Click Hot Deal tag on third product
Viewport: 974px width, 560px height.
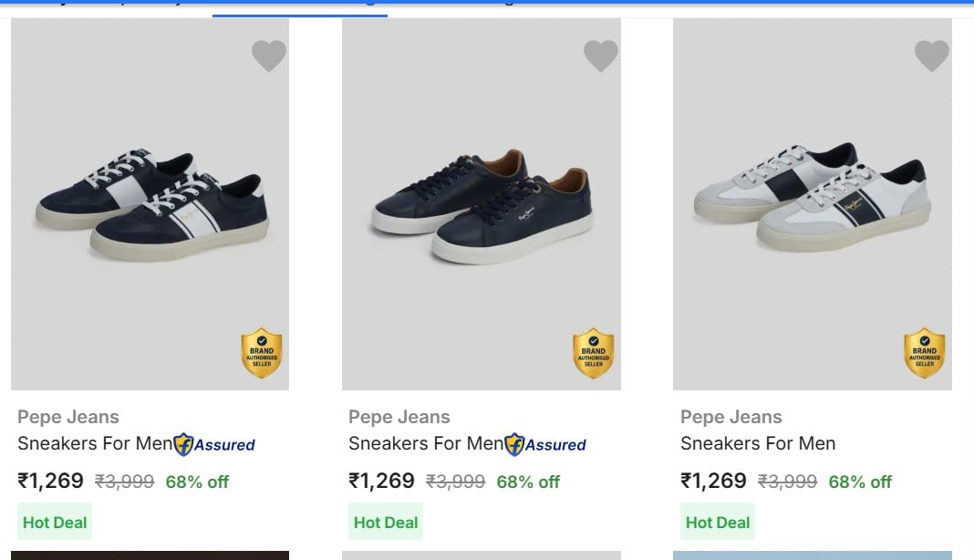pyautogui.click(x=718, y=522)
